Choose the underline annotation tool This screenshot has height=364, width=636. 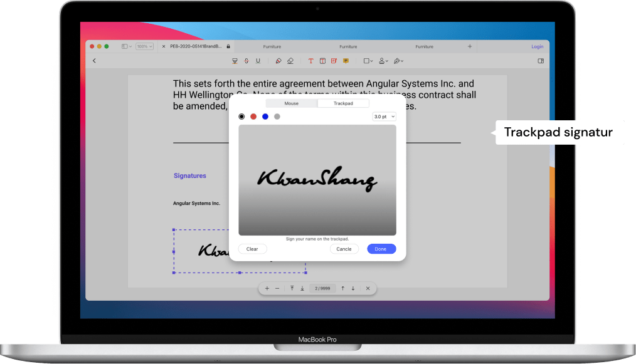coord(257,61)
